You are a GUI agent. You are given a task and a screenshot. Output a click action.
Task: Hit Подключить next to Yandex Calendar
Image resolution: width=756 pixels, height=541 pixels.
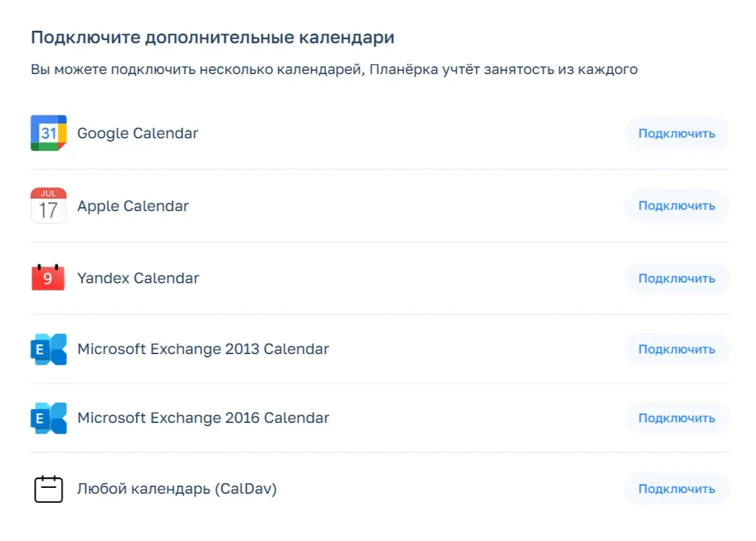(x=677, y=278)
